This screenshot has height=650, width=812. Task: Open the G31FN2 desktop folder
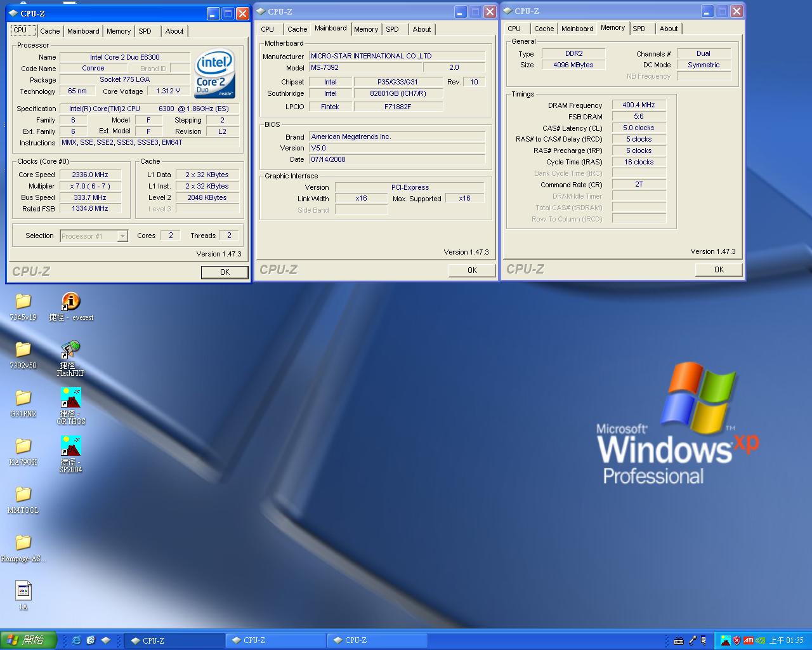click(23, 398)
